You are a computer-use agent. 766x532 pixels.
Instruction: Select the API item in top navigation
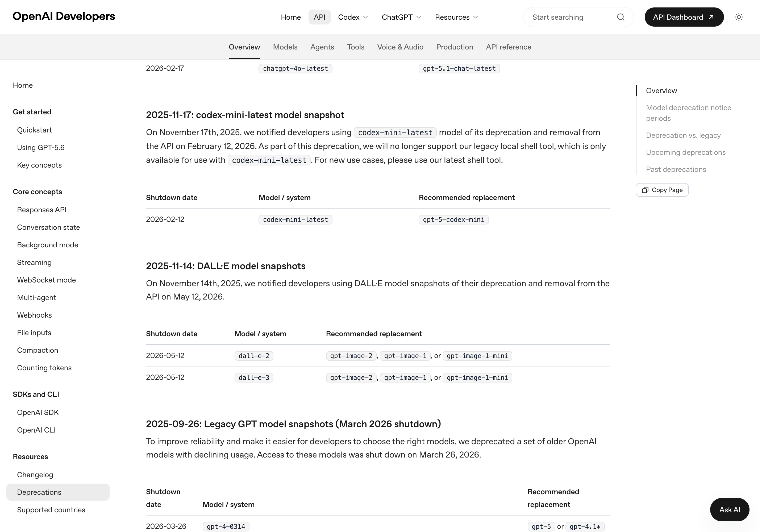tap(319, 17)
